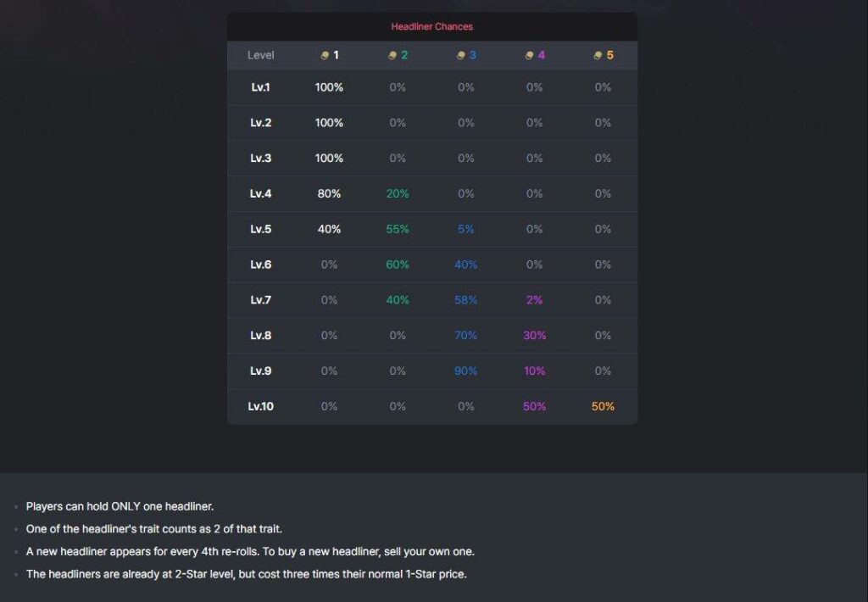Select the 58% value in Lv.7 row
Image resolution: width=868 pixels, height=602 pixels.
click(x=466, y=300)
